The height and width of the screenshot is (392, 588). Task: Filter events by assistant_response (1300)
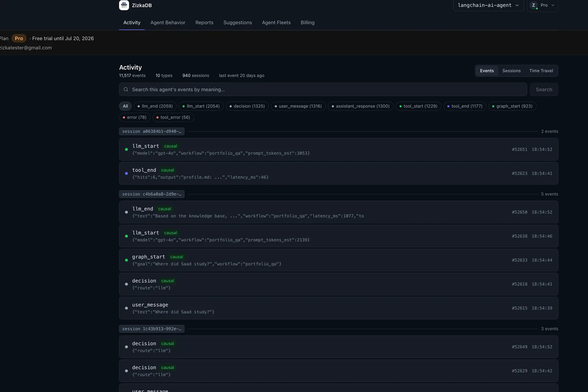pos(361,106)
